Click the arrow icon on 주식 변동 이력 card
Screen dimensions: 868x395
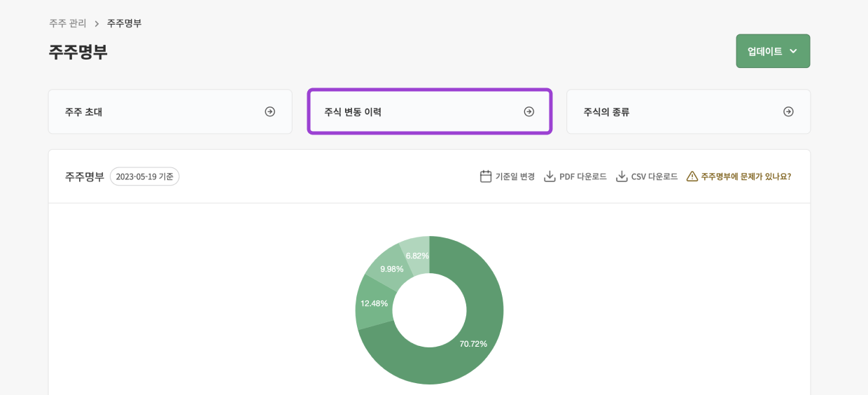[528, 111]
